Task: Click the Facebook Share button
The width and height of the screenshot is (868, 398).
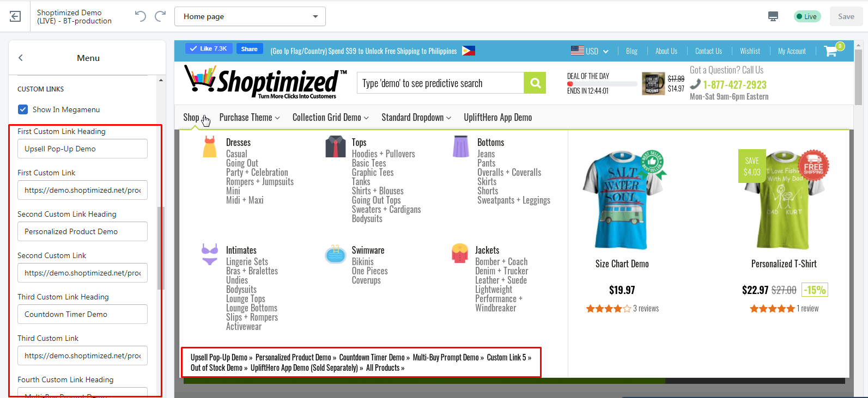Action: (x=250, y=48)
